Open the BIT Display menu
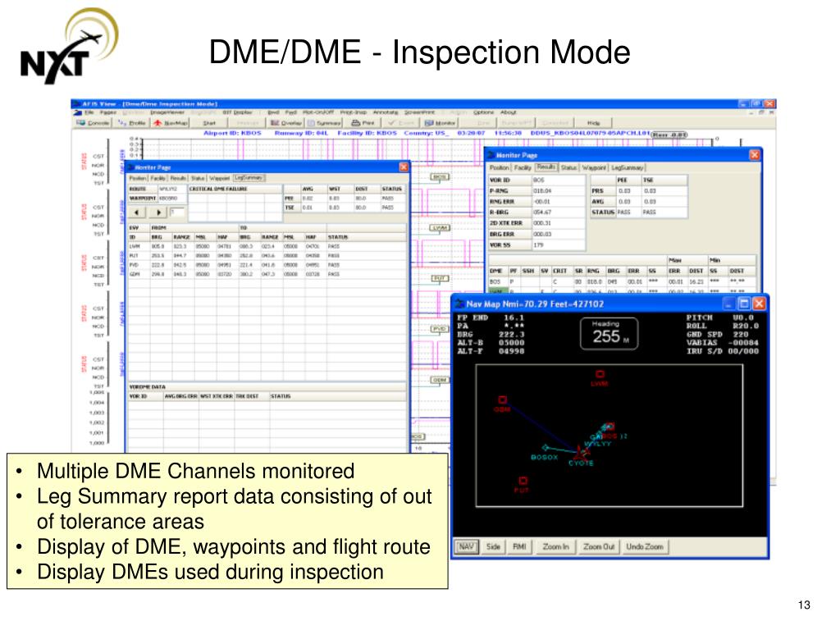The image size is (840, 630). coord(237,112)
